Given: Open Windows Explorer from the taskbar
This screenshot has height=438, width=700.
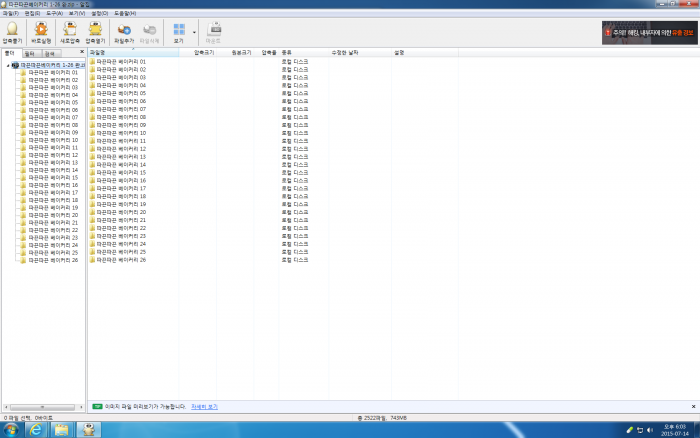Looking at the screenshot, I should [62, 429].
